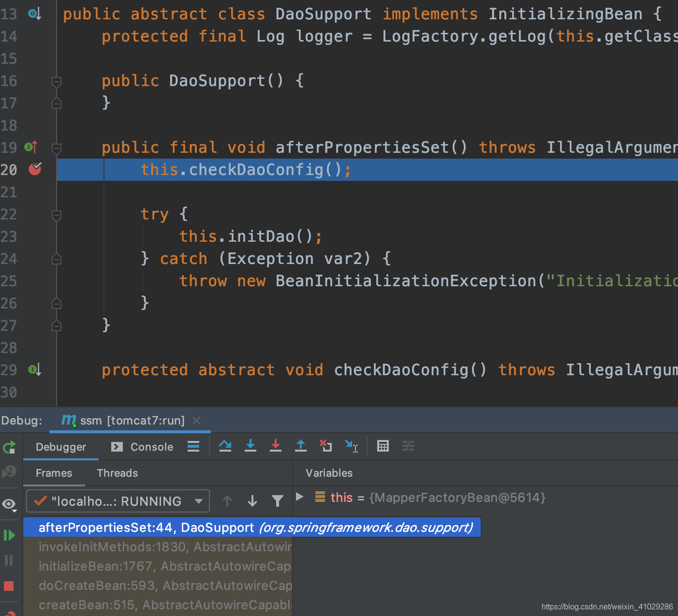Collapse afterPropertiesSet method fold on line 19
Screen dimensions: 678x616
click(57, 148)
